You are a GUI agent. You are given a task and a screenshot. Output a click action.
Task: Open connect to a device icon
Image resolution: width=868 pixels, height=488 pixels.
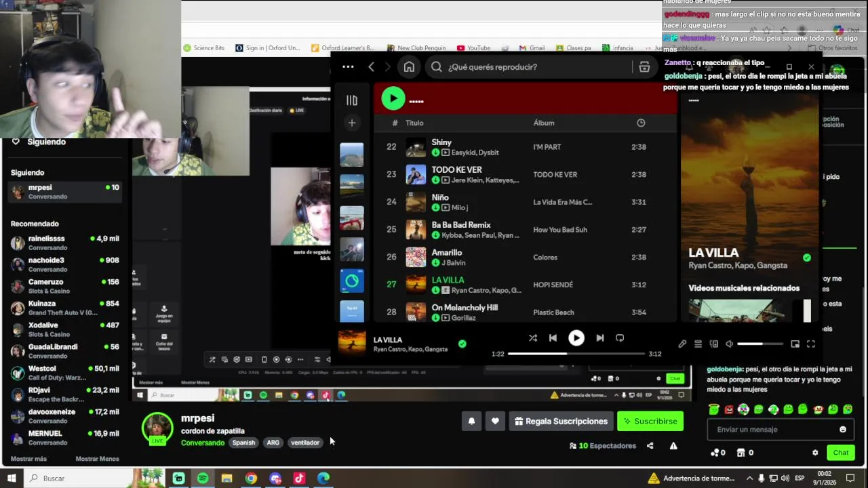[713, 344]
